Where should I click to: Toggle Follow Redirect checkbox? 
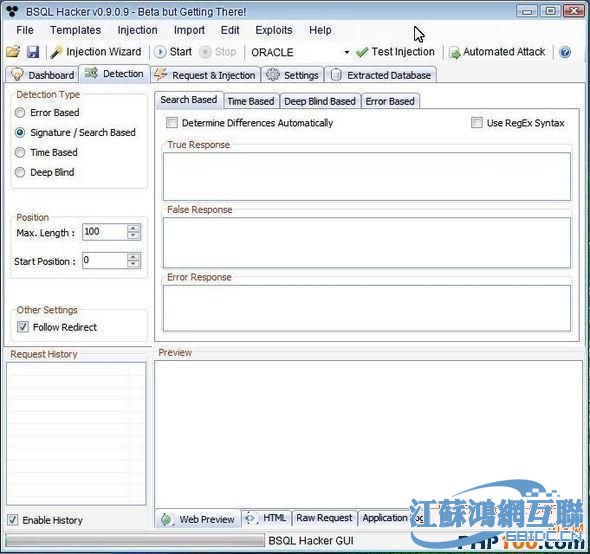click(x=23, y=327)
